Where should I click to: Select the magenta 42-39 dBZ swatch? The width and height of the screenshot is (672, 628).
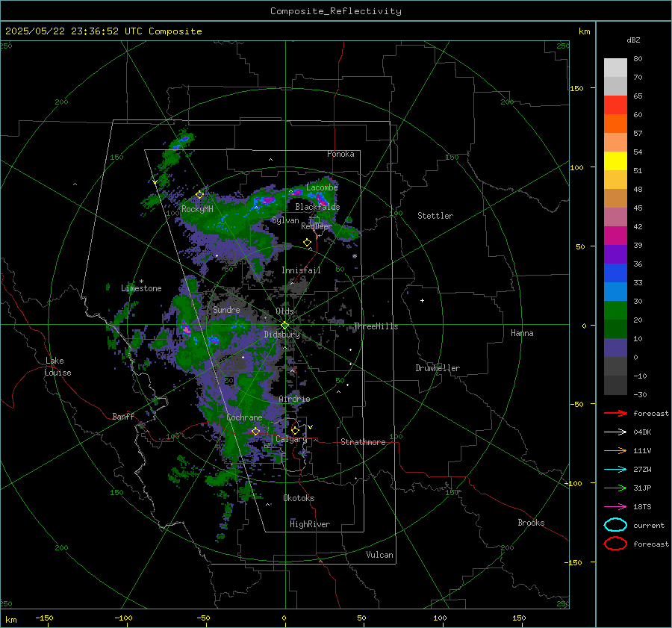615,235
